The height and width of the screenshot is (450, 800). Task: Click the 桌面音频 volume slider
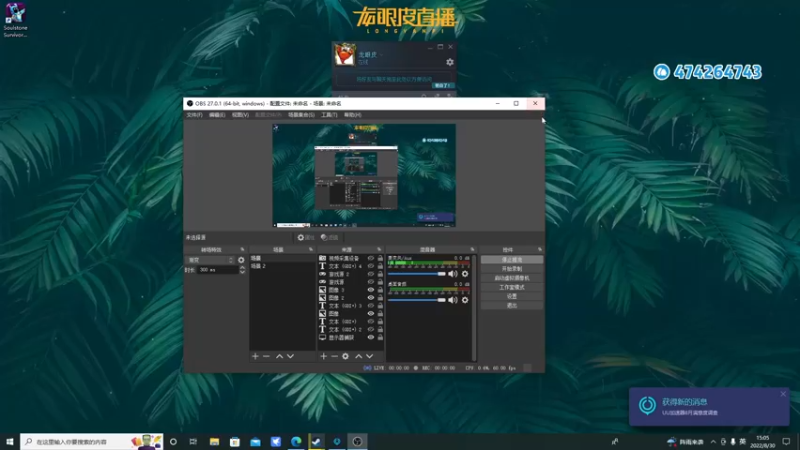click(x=417, y=300)
